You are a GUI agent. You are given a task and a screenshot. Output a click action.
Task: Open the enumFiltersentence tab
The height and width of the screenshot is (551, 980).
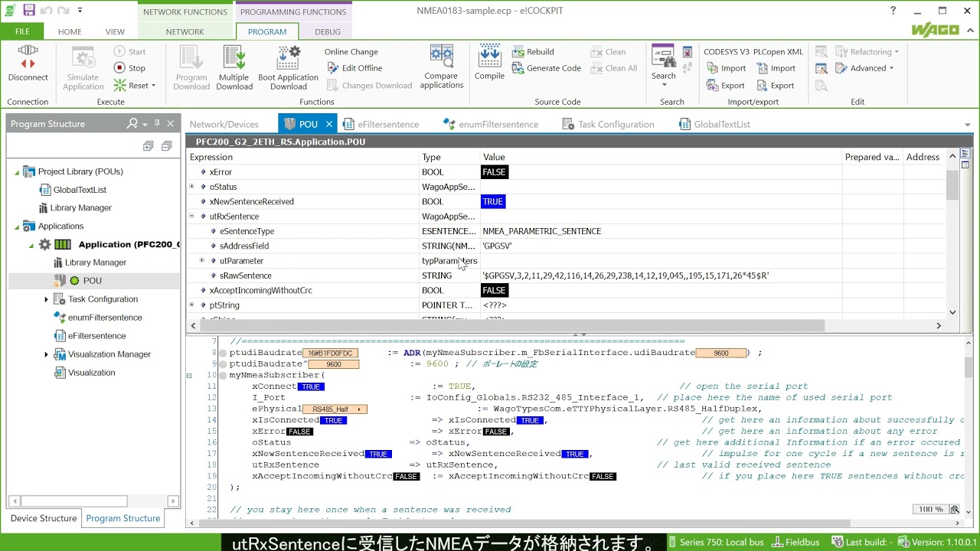coord(492,124)
